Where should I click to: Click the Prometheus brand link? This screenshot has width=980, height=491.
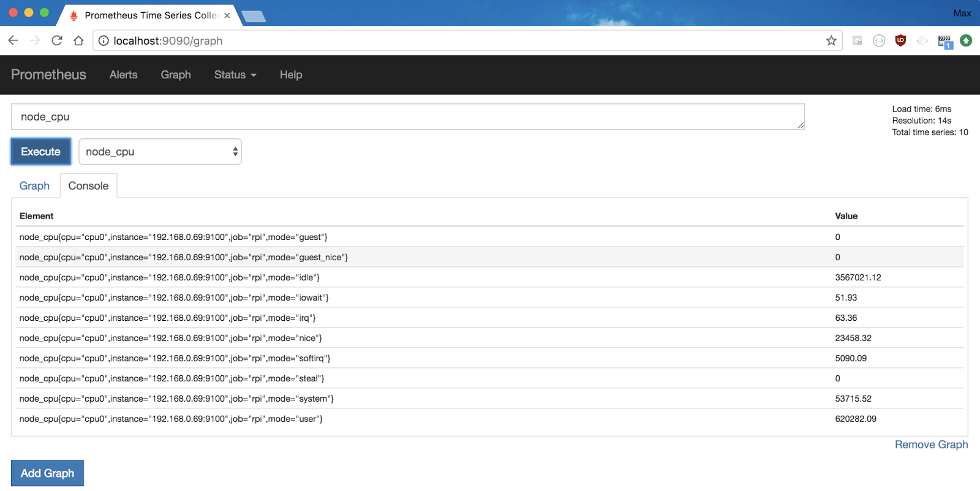48,75
